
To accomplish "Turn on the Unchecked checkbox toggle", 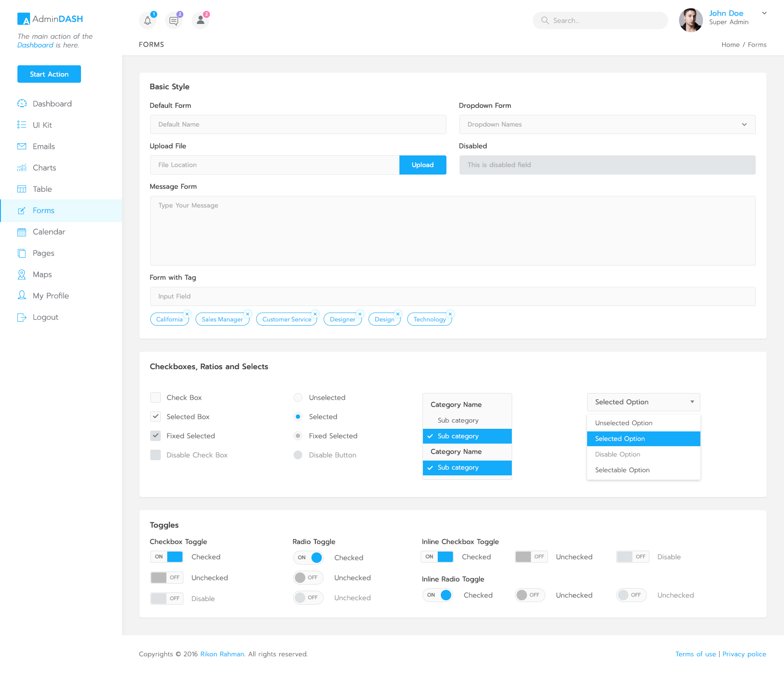I will [x=166, y=578].
